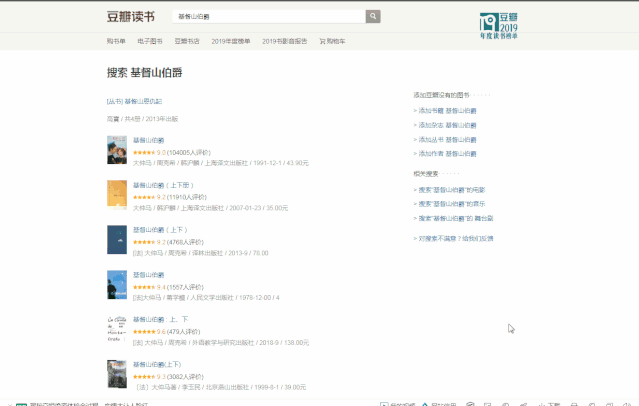Screen dimensions: 639x406
Task: Click publication line ending 2013-9 / 78.00
Action: coord(201,253)
